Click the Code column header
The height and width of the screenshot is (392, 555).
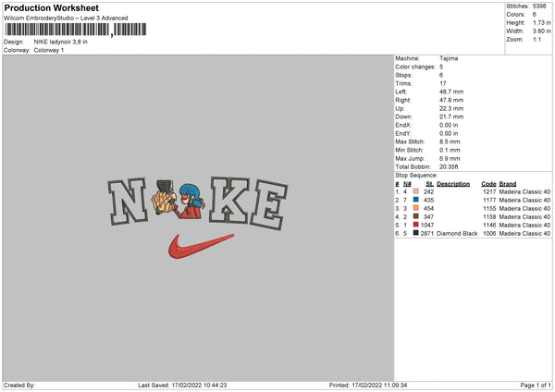(x=488, y=184)
